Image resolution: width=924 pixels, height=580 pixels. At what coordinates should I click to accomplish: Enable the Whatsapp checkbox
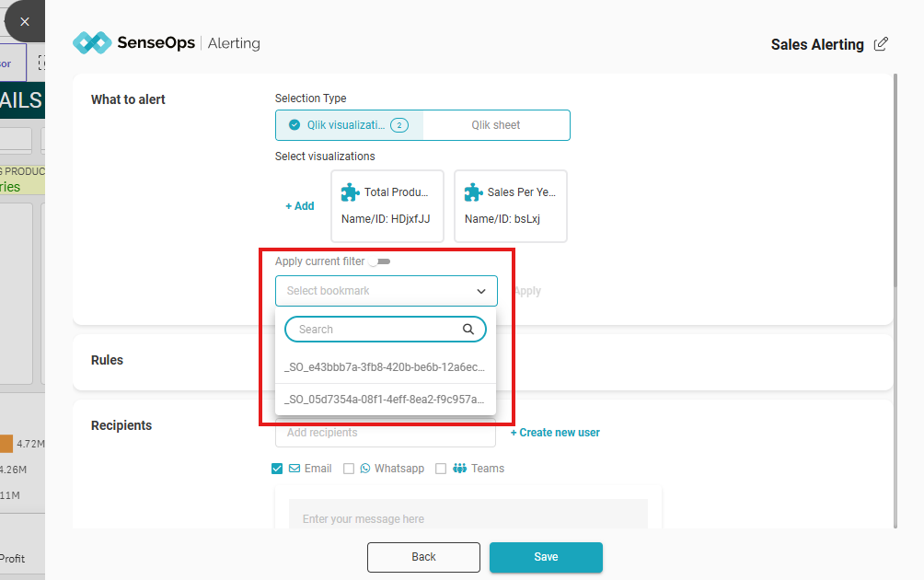(349, 469)
